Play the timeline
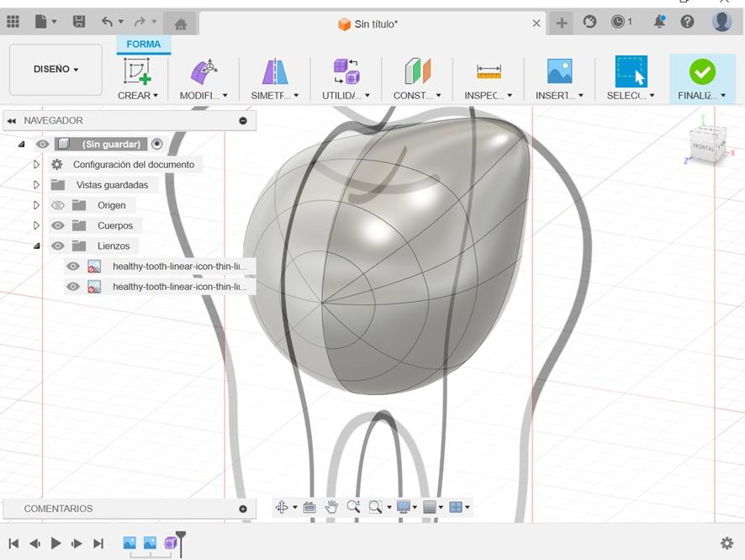This screenshot has height=560, width=745. coord(55,543)
